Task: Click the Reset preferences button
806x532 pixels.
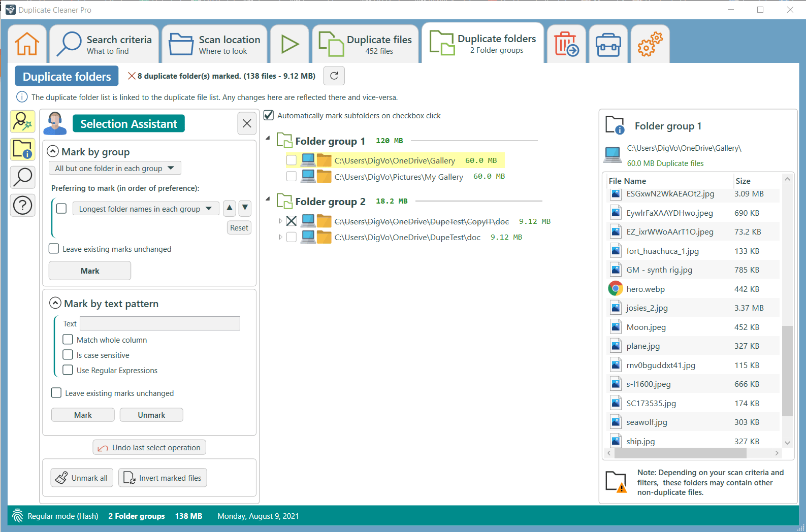Action: [x=239, y=227]
